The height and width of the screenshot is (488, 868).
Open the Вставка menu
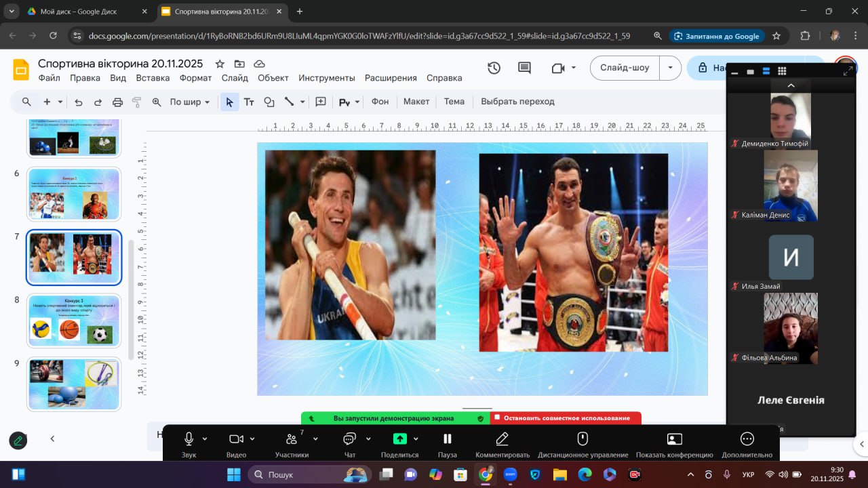click(153, 78)
